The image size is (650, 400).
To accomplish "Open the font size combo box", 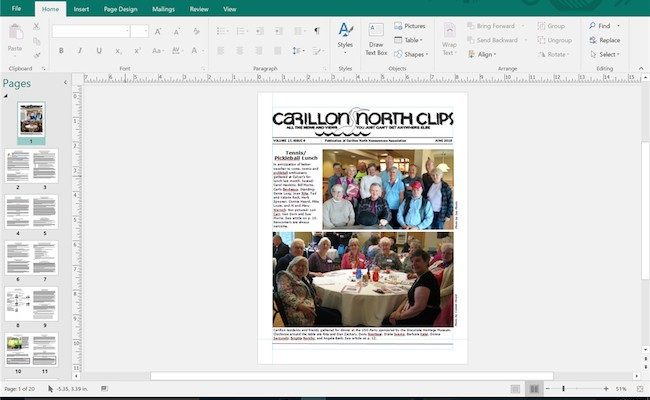I will coord(139,31).
